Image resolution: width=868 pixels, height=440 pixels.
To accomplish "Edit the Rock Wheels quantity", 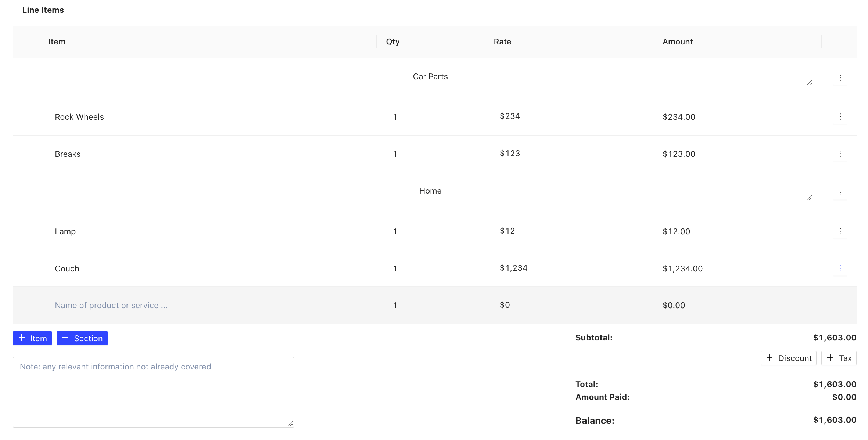I will (x=395, y=117).
